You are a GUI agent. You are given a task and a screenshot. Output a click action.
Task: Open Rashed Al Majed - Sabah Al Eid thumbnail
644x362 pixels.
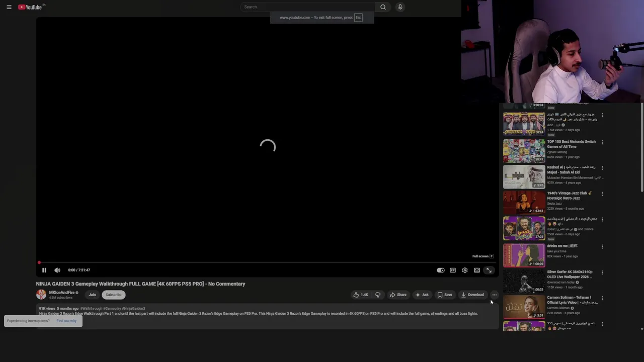[524, 176]
